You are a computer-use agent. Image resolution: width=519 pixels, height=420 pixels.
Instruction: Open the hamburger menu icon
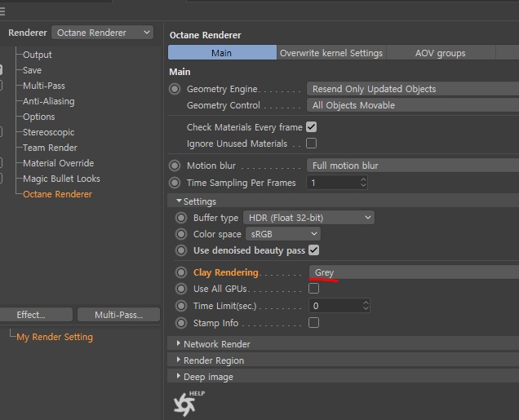2,11
